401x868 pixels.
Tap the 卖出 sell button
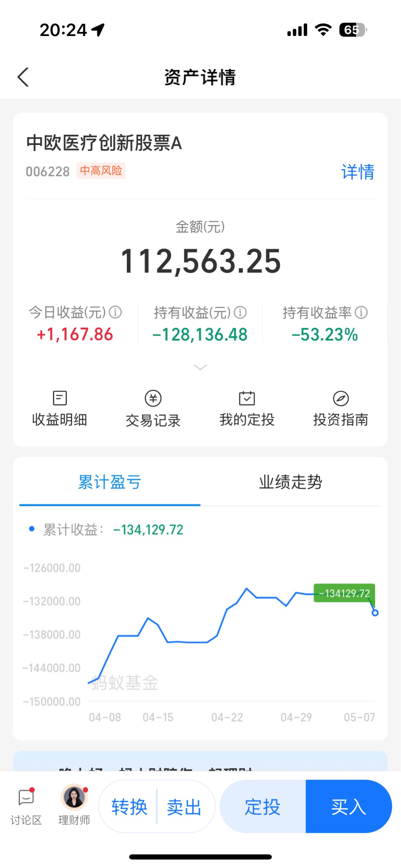click(x=184, y=807)
